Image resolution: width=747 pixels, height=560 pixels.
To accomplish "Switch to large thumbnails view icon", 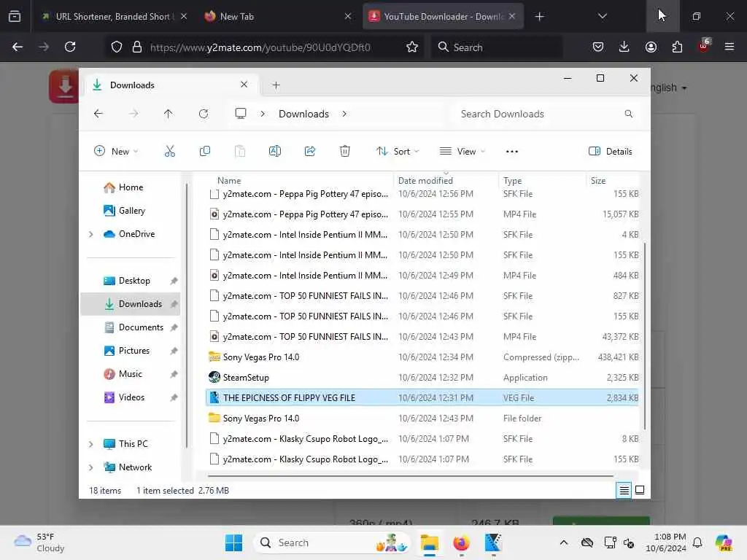I will (x=640, y=490).
